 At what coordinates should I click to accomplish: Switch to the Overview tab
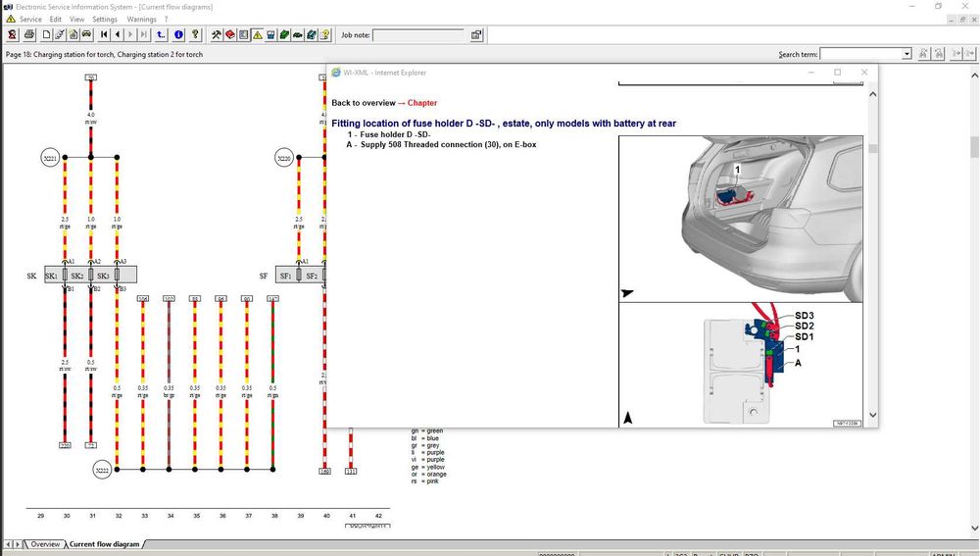click(45, 544)
